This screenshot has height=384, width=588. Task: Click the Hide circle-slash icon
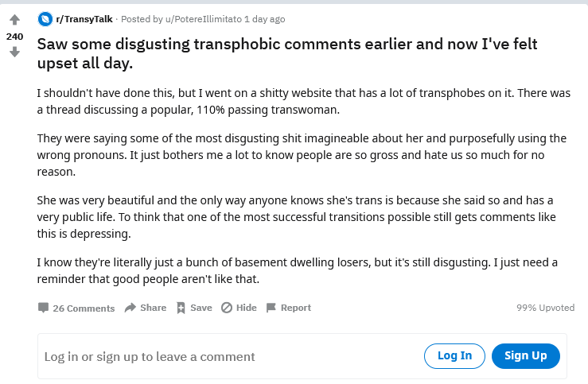(227, 308)
